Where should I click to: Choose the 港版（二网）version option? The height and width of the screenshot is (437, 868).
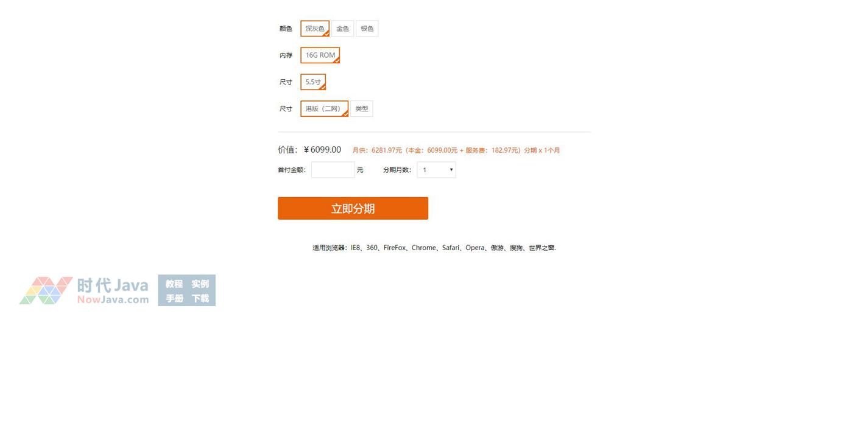(324, 109)
